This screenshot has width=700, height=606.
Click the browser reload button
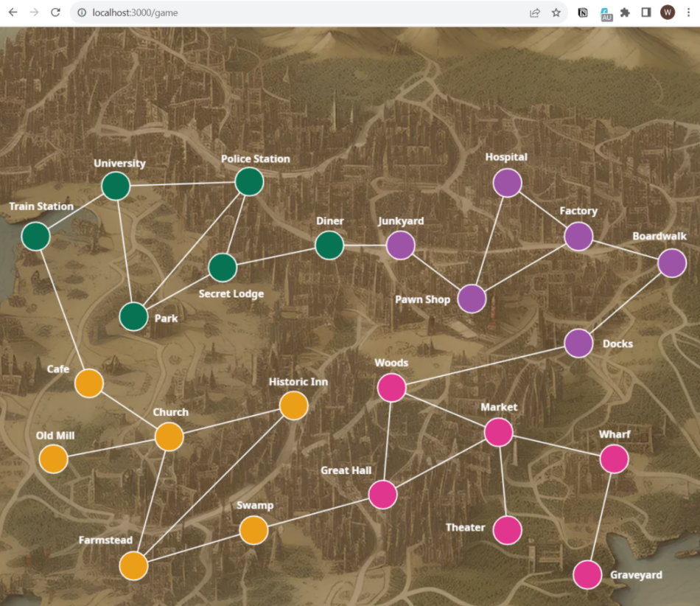tap(55, 13)
